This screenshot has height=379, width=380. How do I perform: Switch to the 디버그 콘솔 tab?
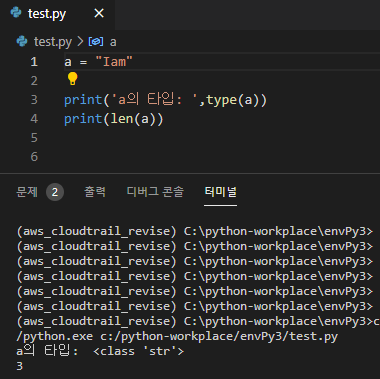click(x=155, y=192)
